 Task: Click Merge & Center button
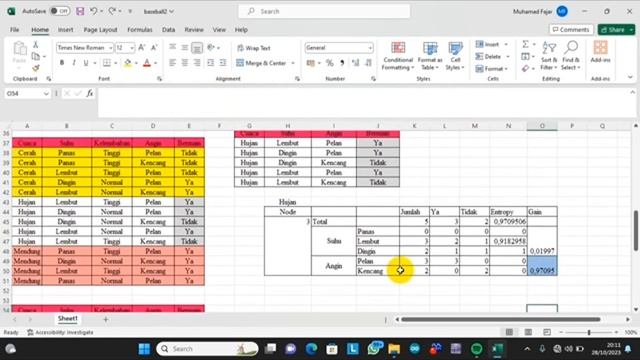[261, 63]
